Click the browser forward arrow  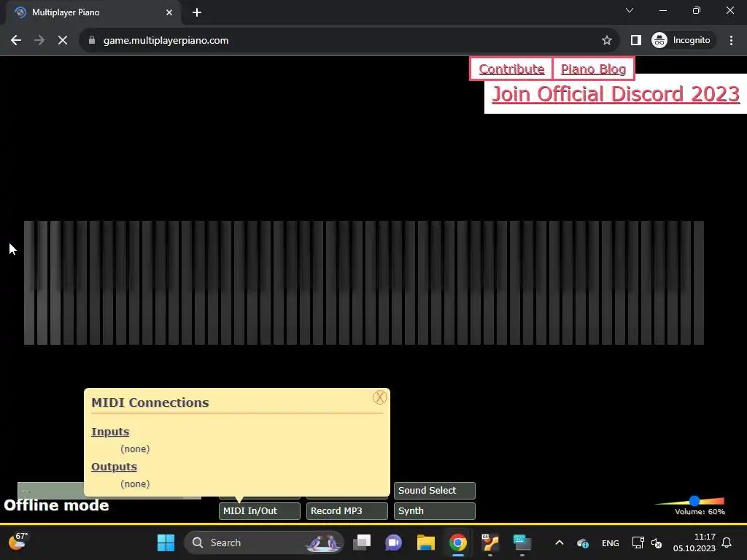click(39, 41)
